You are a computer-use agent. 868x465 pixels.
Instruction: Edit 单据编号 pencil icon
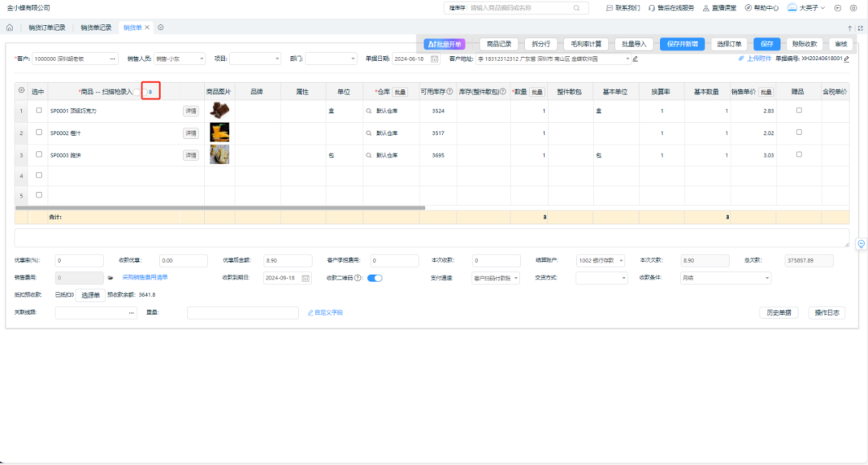846,59
